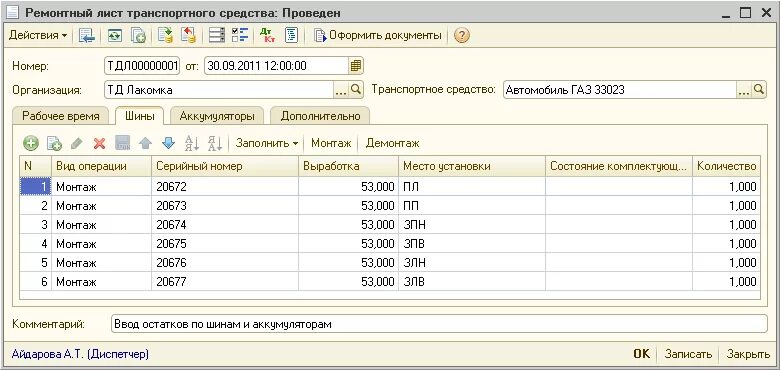780x370 pixels.
Task: Click the Номер input field
Action: pyautogui.click(x=142, y=65)
